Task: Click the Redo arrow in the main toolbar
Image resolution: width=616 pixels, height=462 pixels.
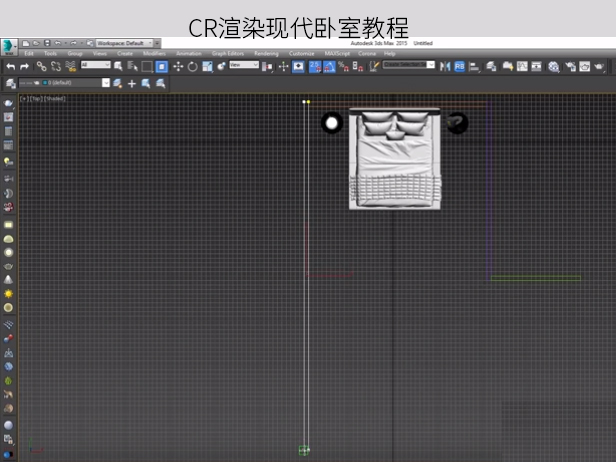Action: point(24,66)
